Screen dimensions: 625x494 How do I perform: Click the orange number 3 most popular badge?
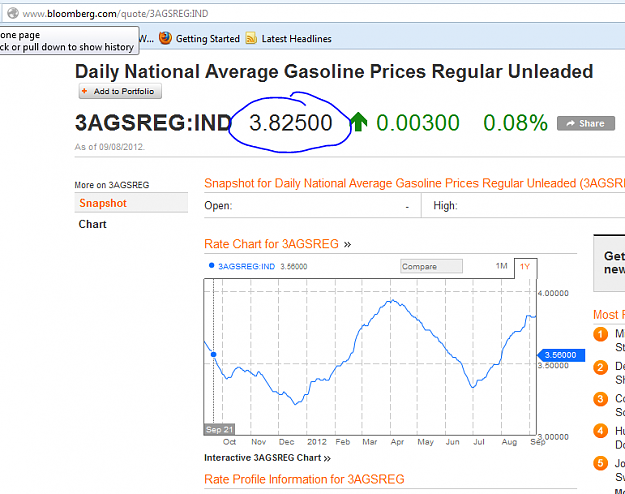(600, 399)
